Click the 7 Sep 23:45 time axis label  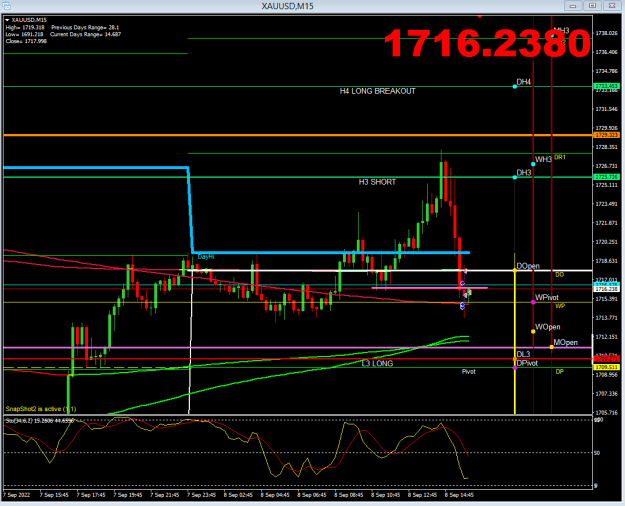coord(201,495)
